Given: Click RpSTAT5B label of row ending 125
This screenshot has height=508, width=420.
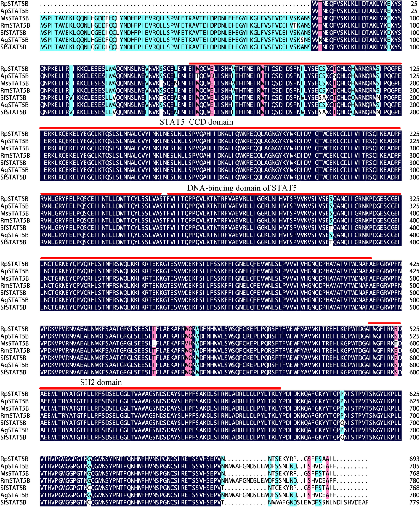Looking at the screenshot, I should tap(15, 69).
